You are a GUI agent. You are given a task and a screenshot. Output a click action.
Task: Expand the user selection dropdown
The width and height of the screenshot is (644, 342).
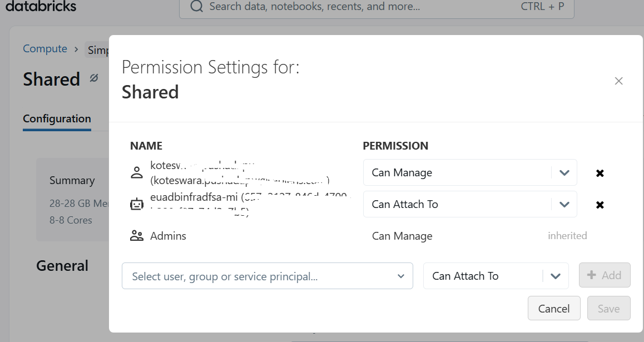click(x=400, y=276)
